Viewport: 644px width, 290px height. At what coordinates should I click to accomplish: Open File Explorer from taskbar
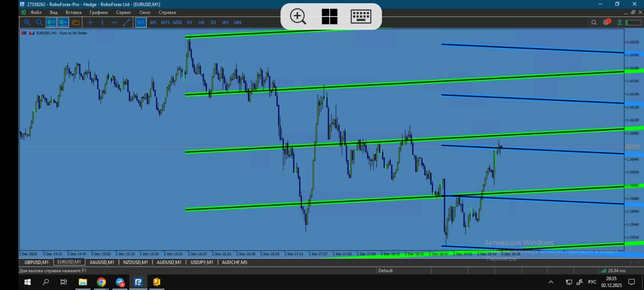(x=83, y=282)
